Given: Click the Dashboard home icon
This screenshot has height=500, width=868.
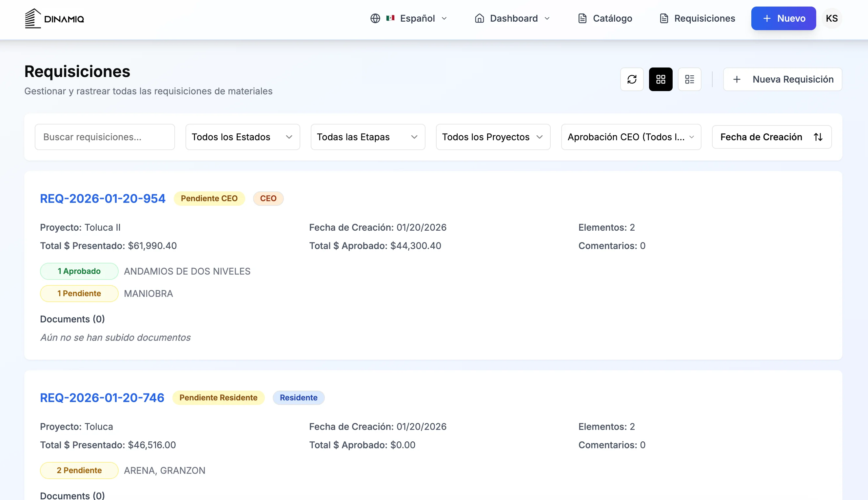Looking at the screenshot, I should (479, 18).
